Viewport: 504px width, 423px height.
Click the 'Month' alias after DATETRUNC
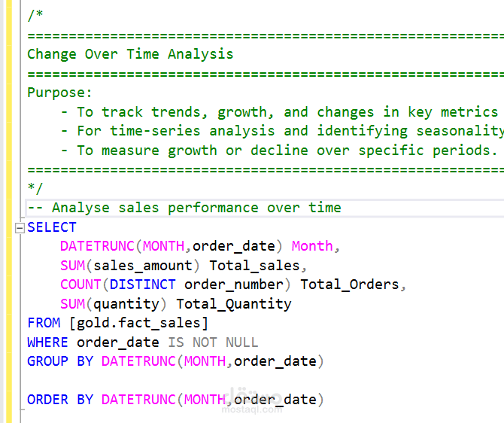[x=312, y=246]
